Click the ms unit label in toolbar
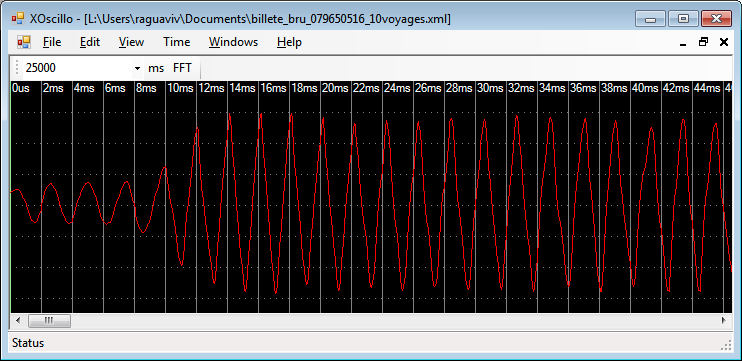This screenshot has height=363, width=742. (x=156, y=68)
